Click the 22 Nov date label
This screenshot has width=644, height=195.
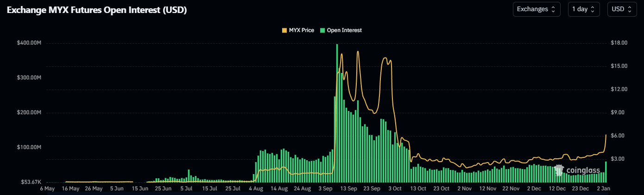(510, 189)
